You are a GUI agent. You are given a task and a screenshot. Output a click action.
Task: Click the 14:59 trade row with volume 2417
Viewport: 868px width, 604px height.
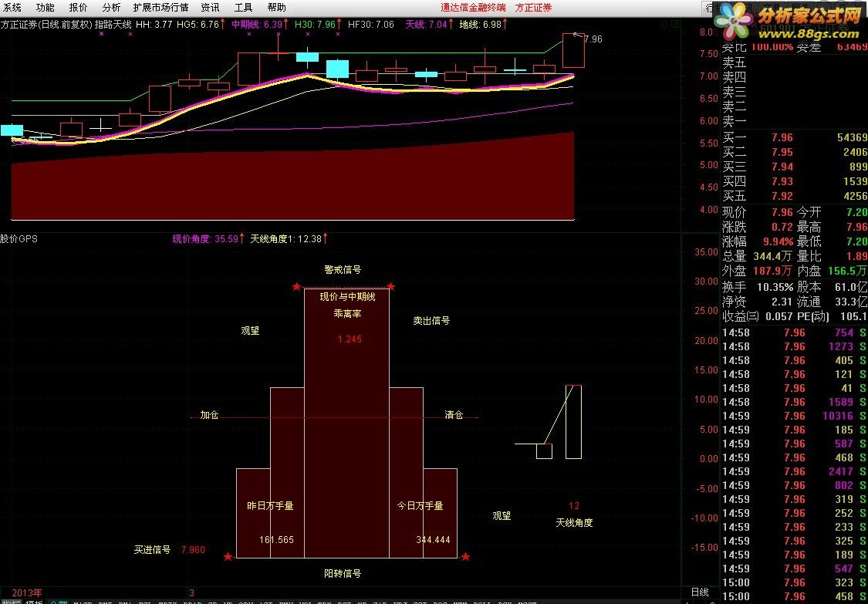click(x=795, y=471)
